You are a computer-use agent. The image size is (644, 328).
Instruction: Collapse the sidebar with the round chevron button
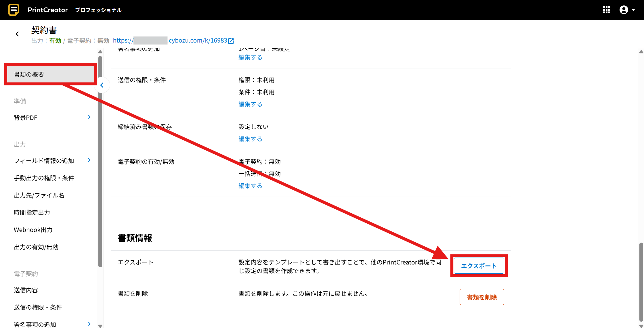pyautogui.click(x=102, y=85)
